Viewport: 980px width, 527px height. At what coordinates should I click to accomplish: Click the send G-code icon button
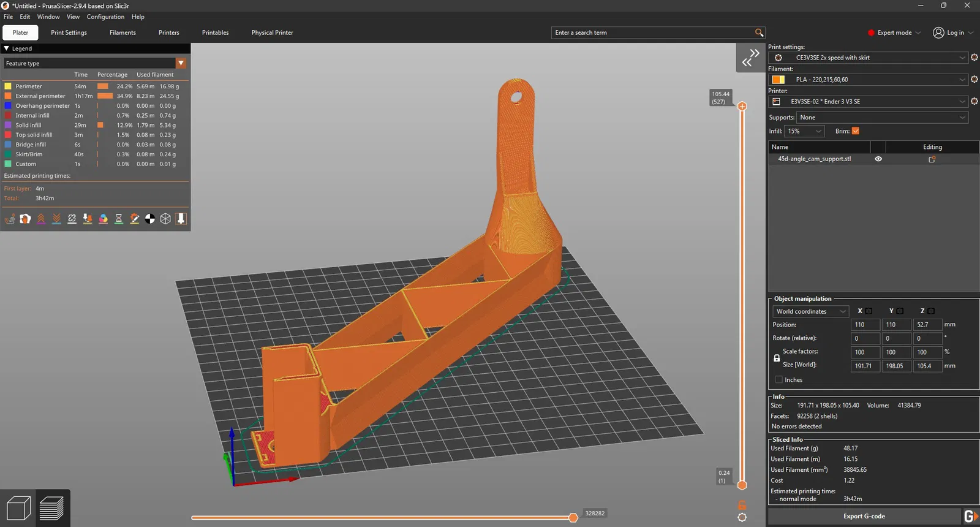pyautogui.click(x=970, y=516)
